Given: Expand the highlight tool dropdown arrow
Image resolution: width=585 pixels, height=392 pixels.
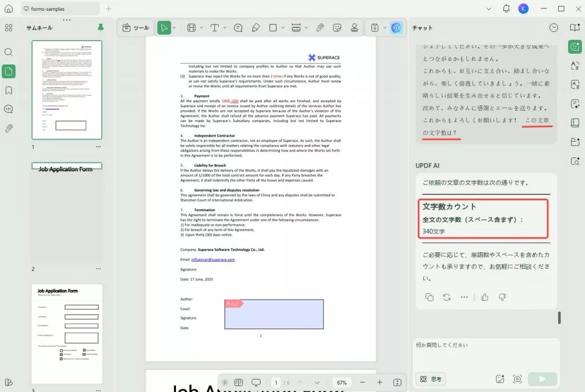Looking at the screenshot, I should point(202,27).
